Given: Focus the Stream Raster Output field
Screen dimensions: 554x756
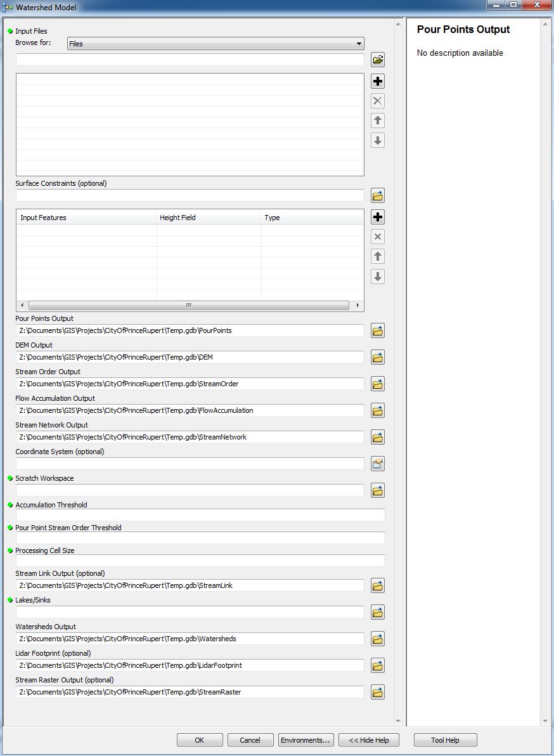Looking at the screenshot, I should click(x=190, y=692).
